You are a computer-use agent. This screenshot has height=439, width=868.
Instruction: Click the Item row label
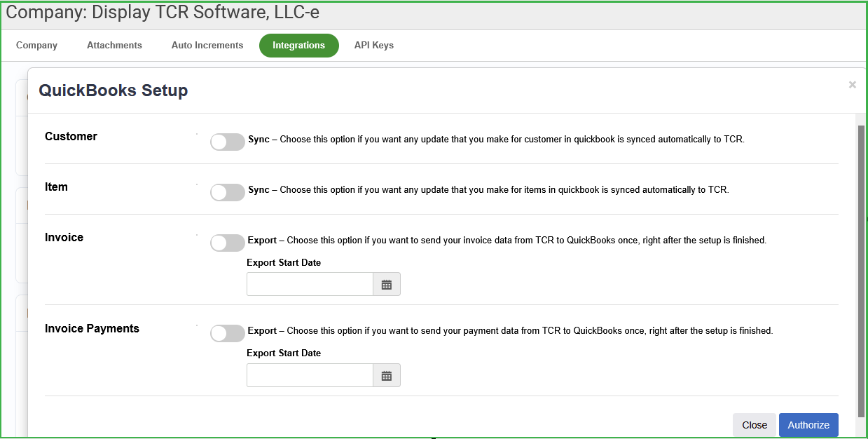point(56,187)
